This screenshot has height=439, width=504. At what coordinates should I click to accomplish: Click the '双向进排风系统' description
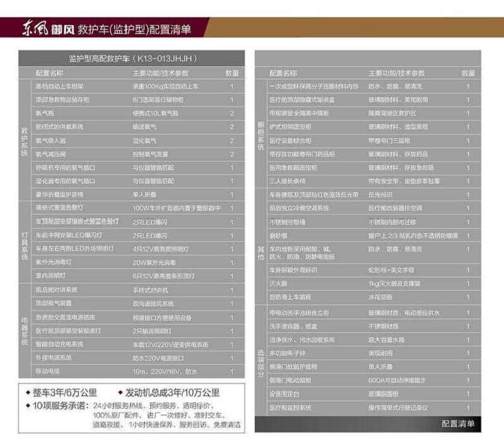153,304
